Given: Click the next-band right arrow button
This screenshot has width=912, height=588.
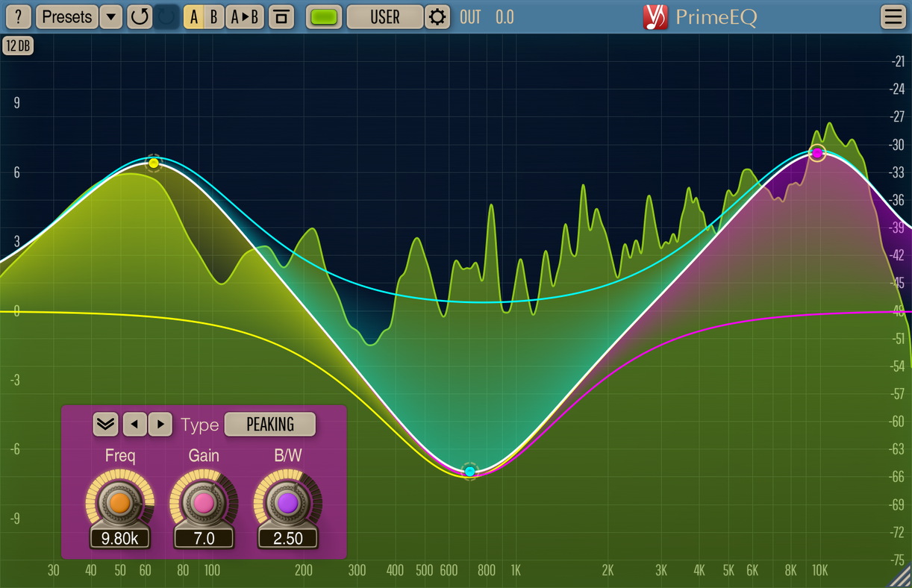Looking at the screenshot, I should pos(160,424).
